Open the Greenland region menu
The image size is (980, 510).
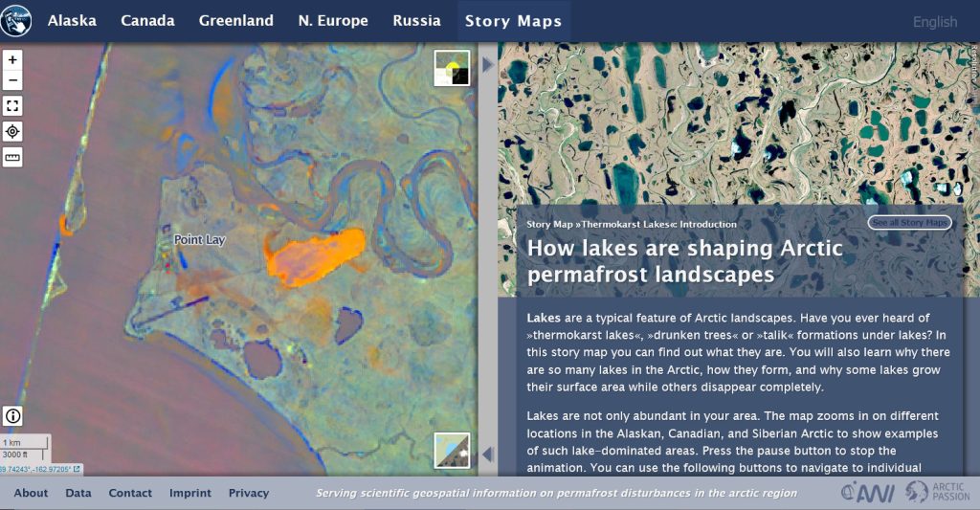(235, 21)
